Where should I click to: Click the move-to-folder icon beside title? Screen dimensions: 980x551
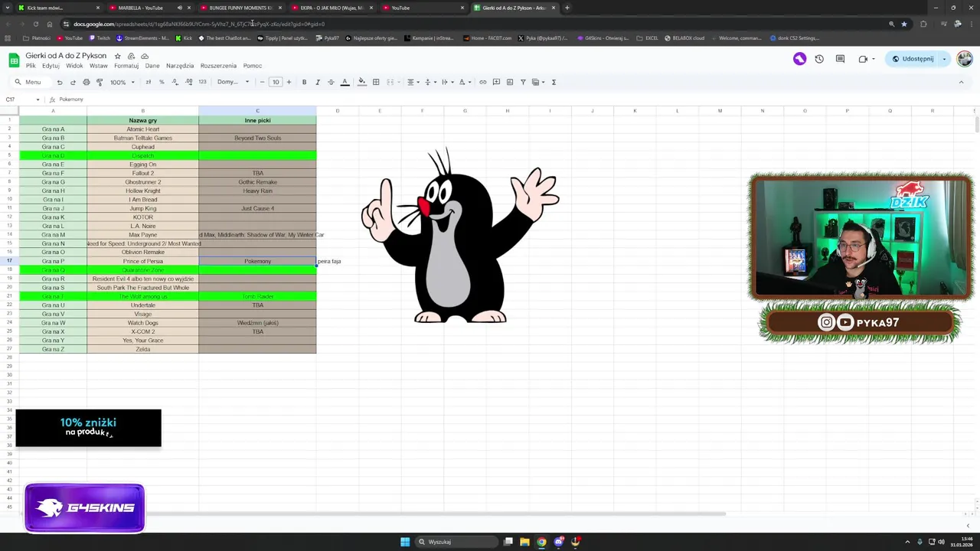click(x=131, y=56)
